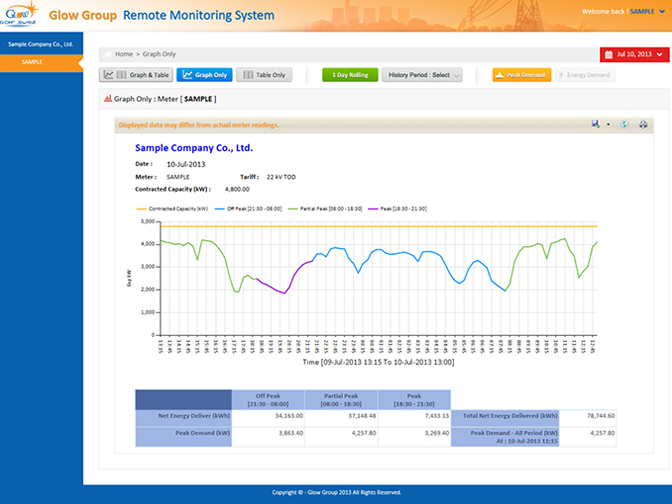Click the Time range caption under chart
Viewport: 672px width, 504px height.
(378, 362)
